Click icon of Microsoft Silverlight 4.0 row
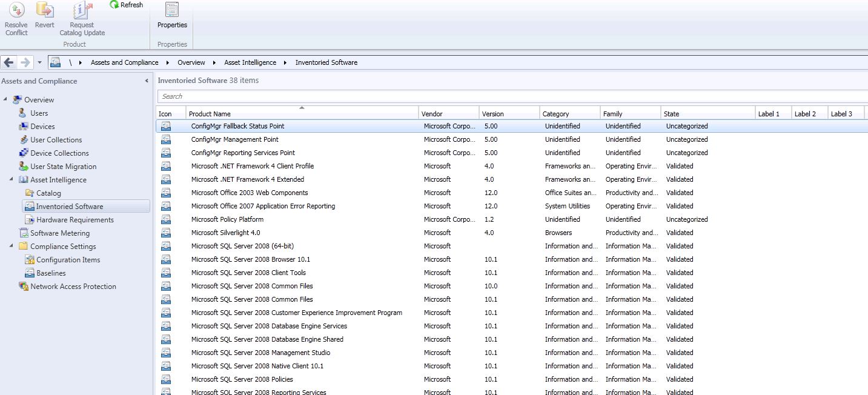Viewport: 868px width, 395px height. [x=166, y=233]
